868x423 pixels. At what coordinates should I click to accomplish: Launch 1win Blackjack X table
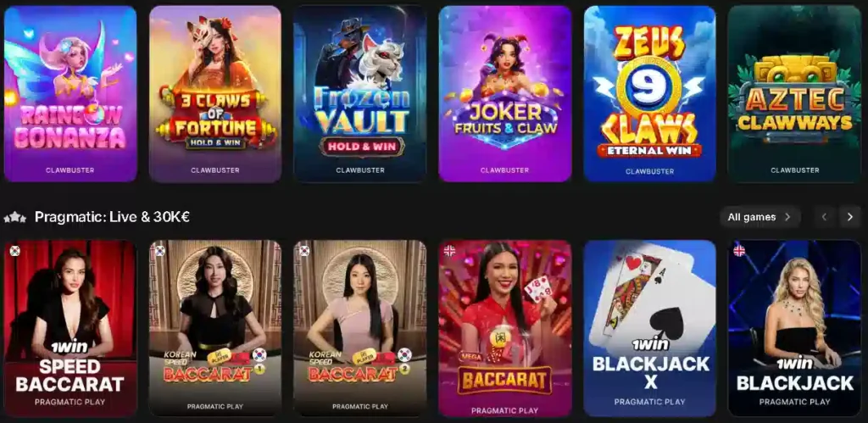(650, 328)
